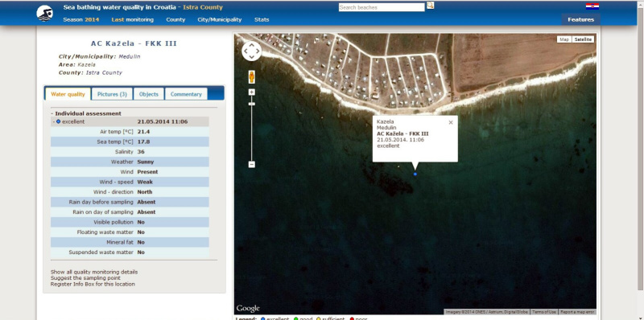
Task: Open the Commentary tab
Action: tap(186, 94)
